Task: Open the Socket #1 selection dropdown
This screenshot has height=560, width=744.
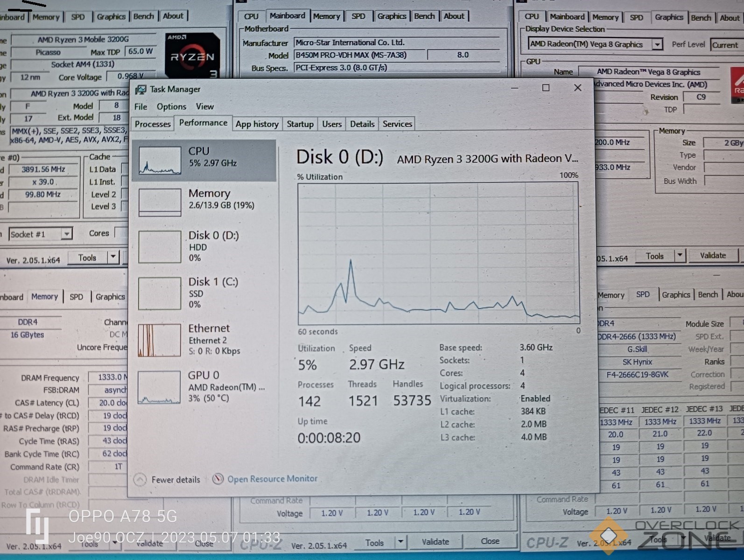Action: (x=67, y=234)
